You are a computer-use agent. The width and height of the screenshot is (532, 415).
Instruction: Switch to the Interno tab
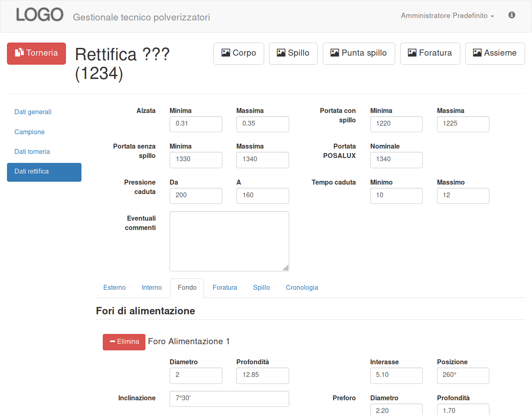pos(152,288)
